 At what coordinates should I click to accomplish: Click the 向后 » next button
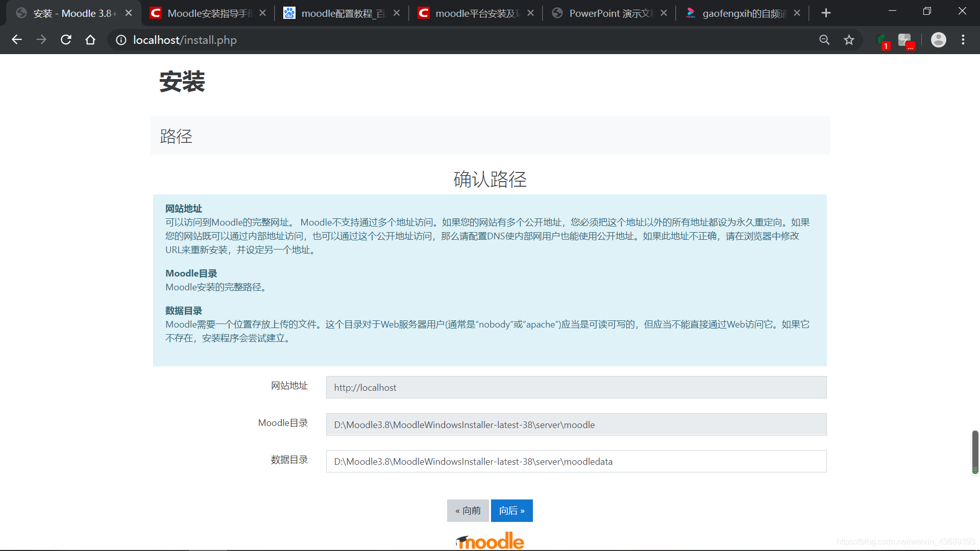511,511
